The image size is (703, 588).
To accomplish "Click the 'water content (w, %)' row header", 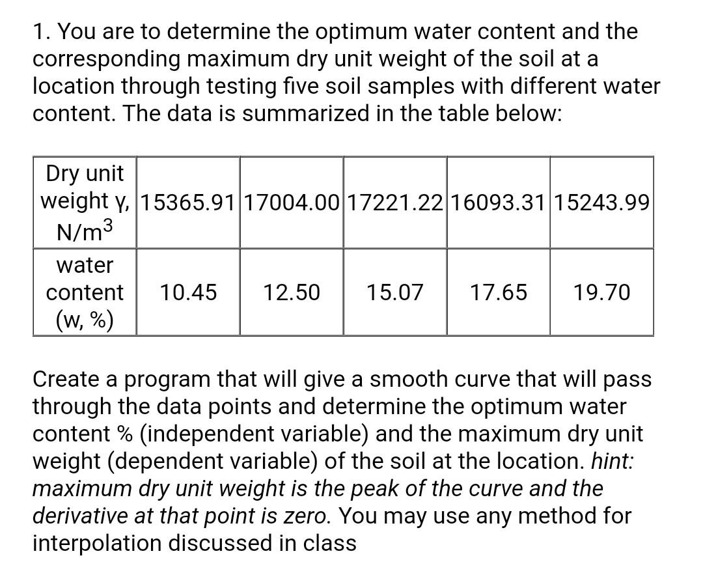I will (x=85, y=292).
